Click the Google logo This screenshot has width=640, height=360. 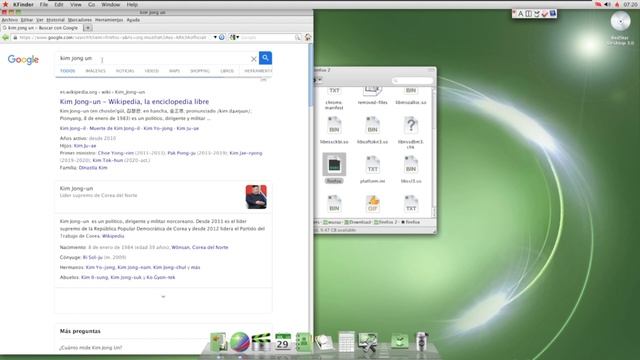23,60
